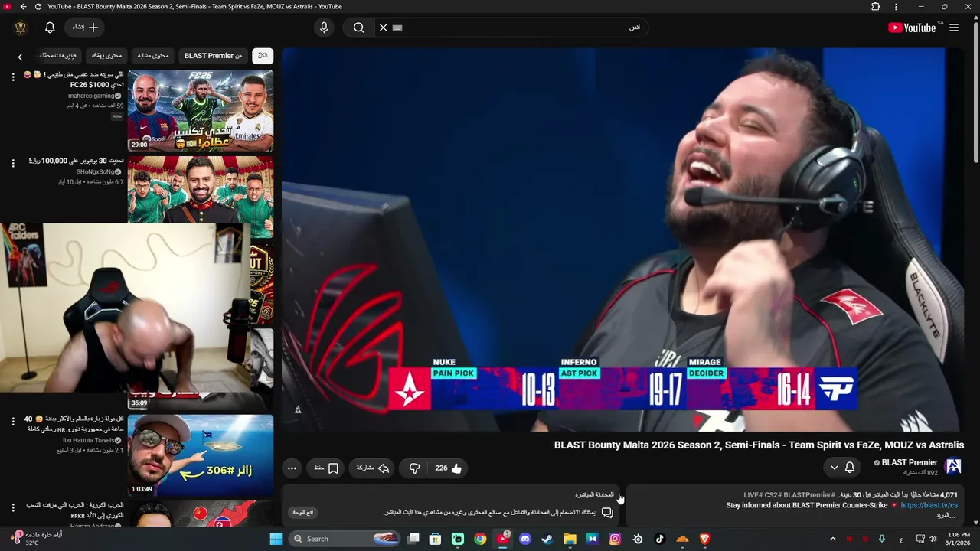Screen dimensions: 980x551
Task: Open taskbar clock showing 1:06 PM
Action: click(x=959, y=539)
